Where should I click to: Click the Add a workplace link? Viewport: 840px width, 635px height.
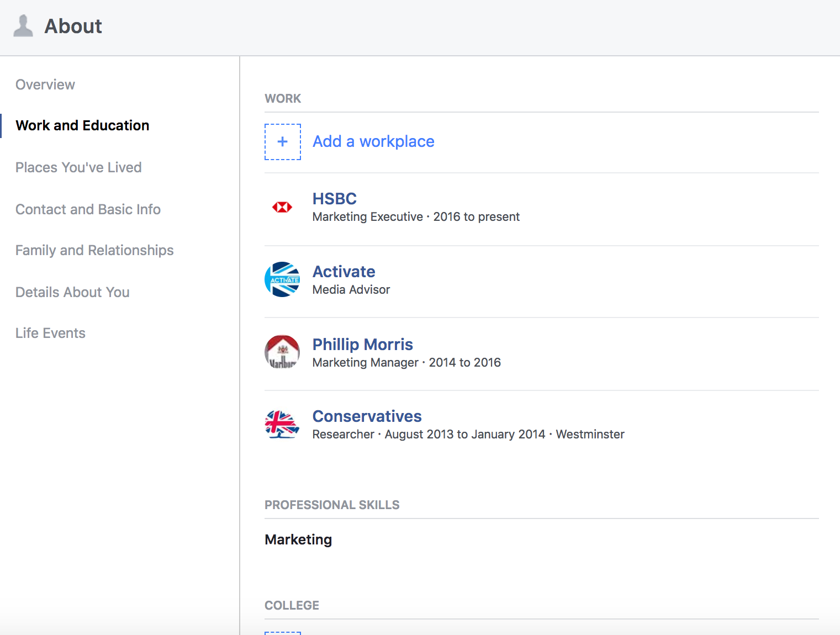pos(373,141)
